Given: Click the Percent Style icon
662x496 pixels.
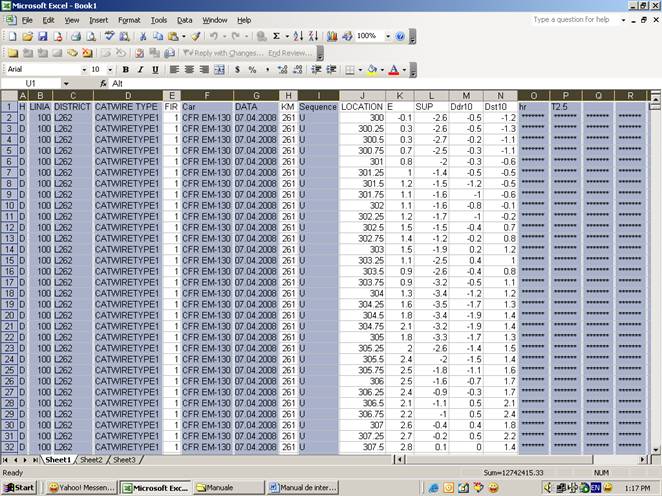Looking at the screenshot, I should (x=253, y=70).
